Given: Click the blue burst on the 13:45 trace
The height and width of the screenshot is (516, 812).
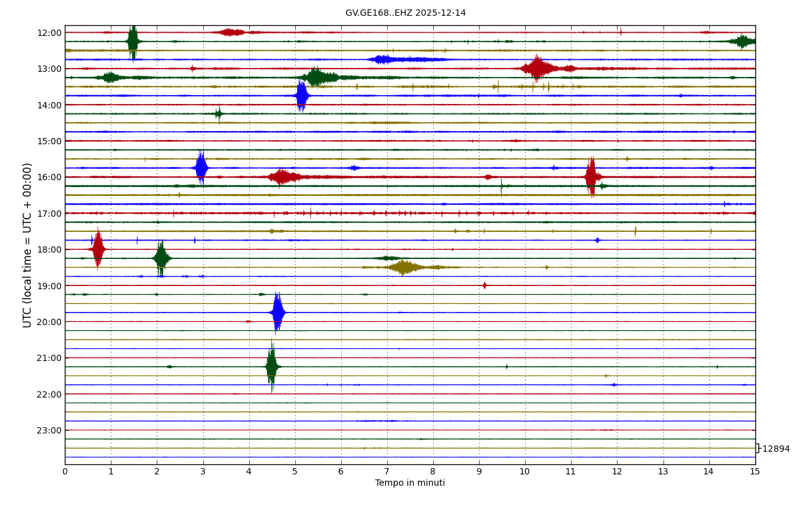Looking at the screenshot, I should click(x=302, y=96).
